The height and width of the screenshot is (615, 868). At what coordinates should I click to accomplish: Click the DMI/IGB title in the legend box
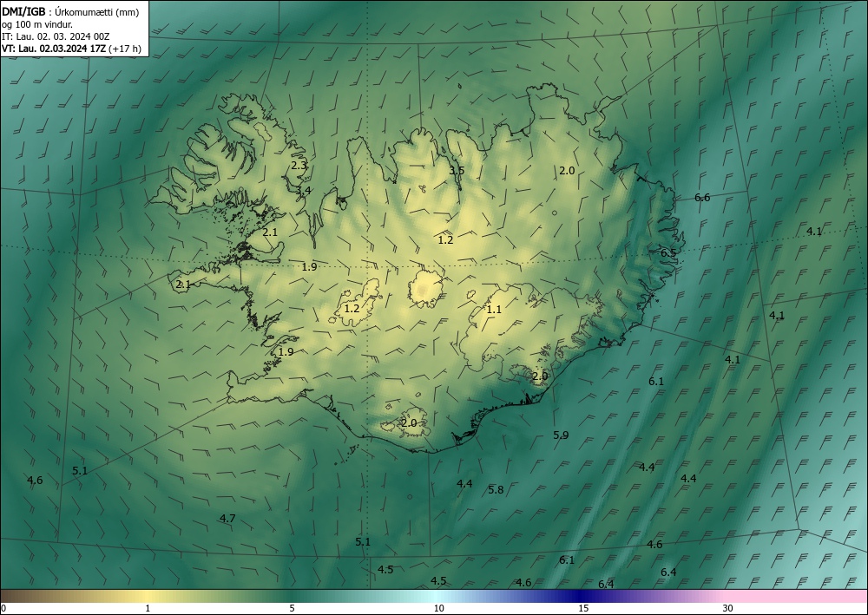(24, 13)
